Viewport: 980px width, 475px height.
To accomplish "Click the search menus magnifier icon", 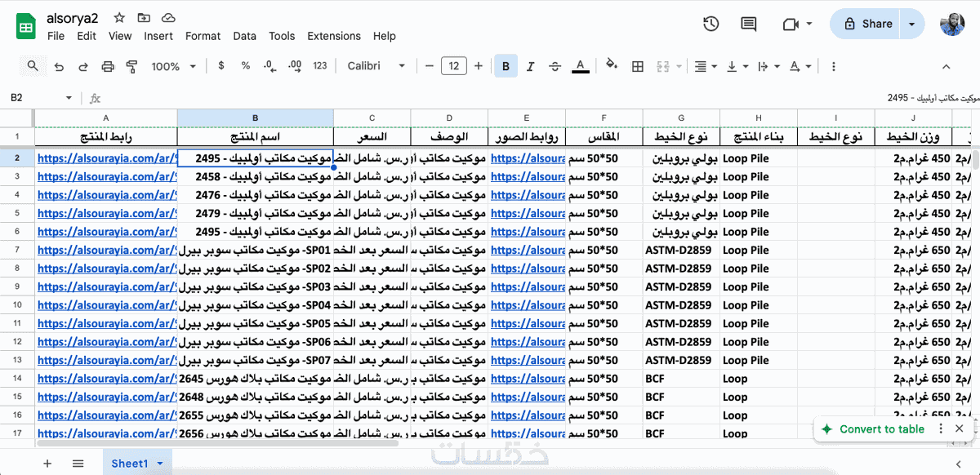I will pyautogui.click(x=33, y=66).
